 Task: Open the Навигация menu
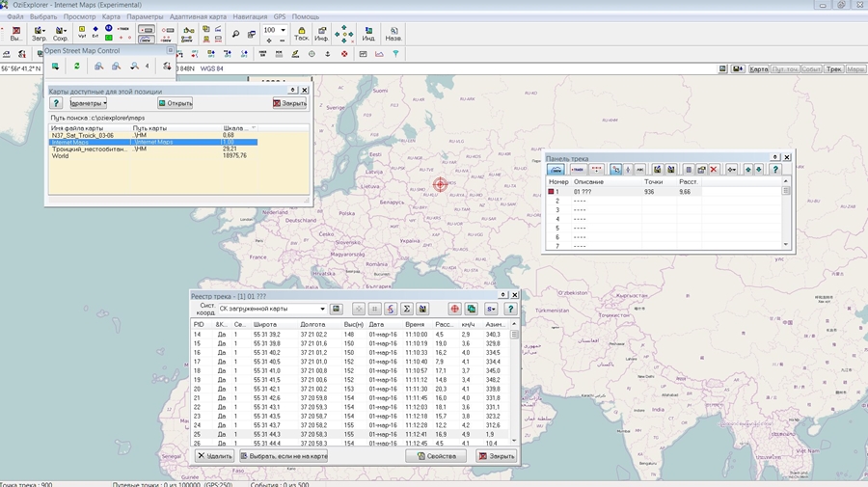click(x=250, y=17)
